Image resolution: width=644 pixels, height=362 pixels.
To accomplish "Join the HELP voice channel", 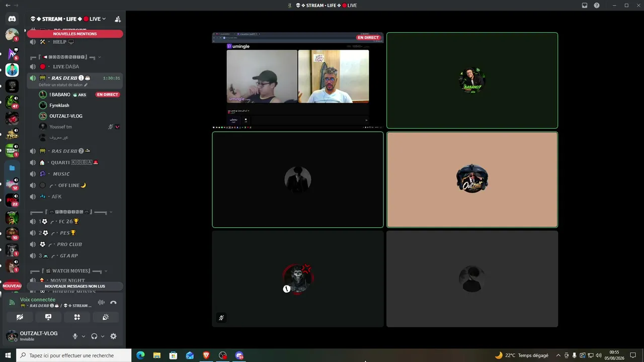I will coord(75,42).
